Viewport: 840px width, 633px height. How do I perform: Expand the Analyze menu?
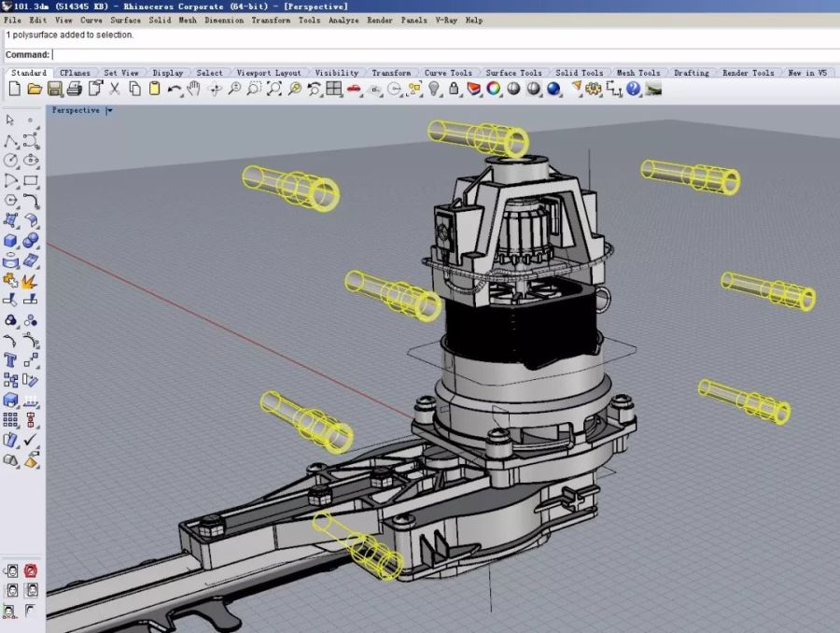pos(343,20)
